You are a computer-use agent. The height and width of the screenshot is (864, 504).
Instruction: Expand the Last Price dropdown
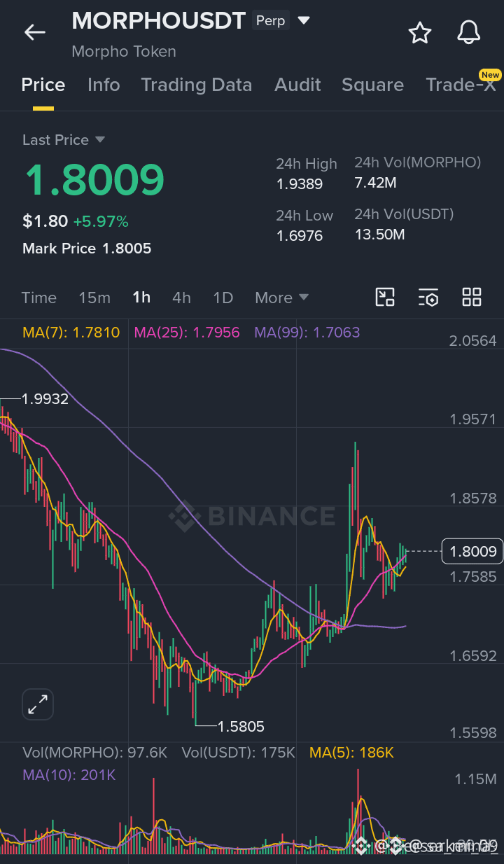(100, 140)
